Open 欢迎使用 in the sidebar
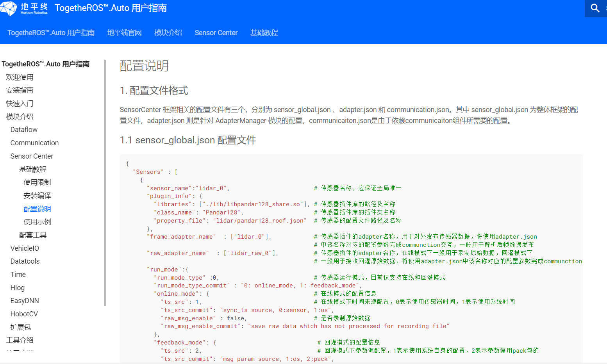 (20, 77)
